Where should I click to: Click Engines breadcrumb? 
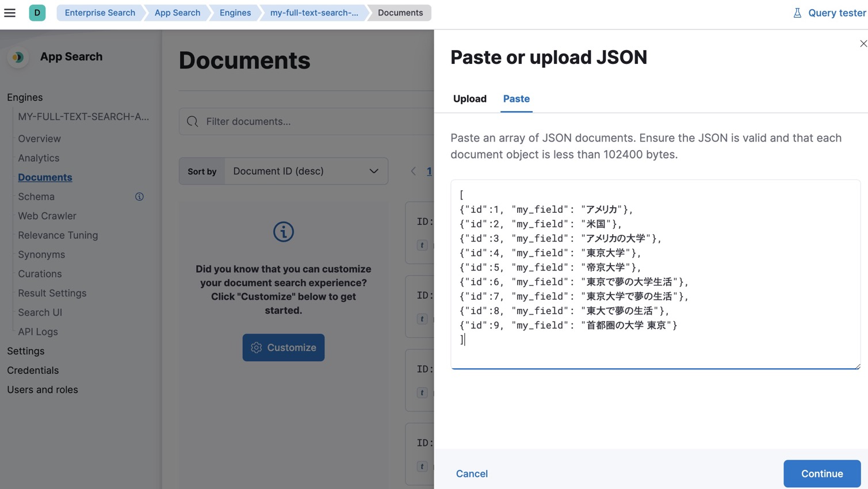(235, 13)
